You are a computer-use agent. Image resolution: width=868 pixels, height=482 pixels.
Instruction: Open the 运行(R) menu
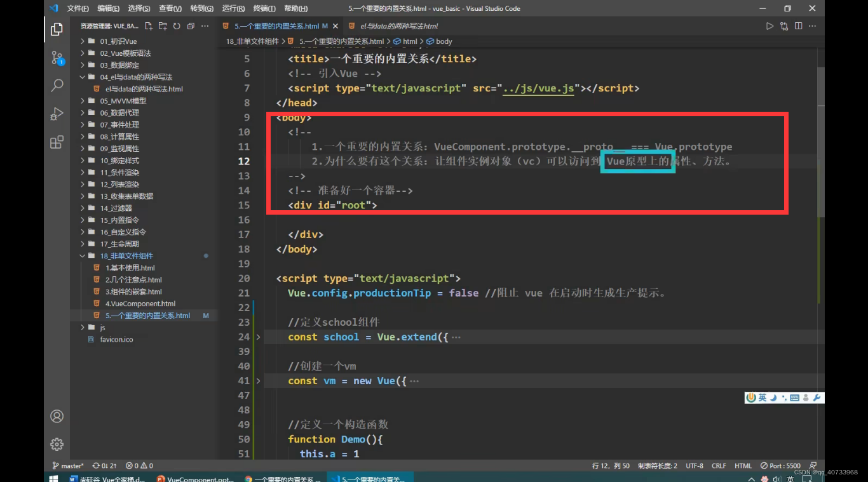click(x=233, y=8)
